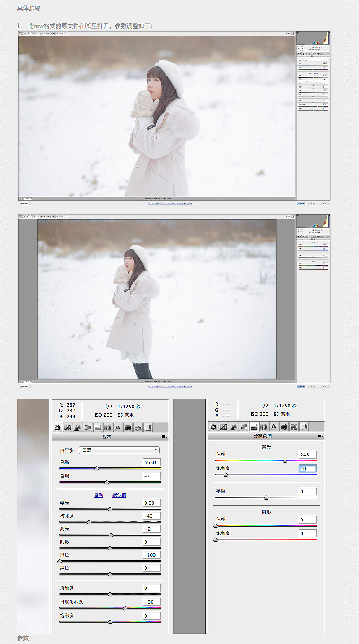Viewport: 359px width, 644px height.
Task: Click the 白色 value field -100
Action: coord(151,555)
